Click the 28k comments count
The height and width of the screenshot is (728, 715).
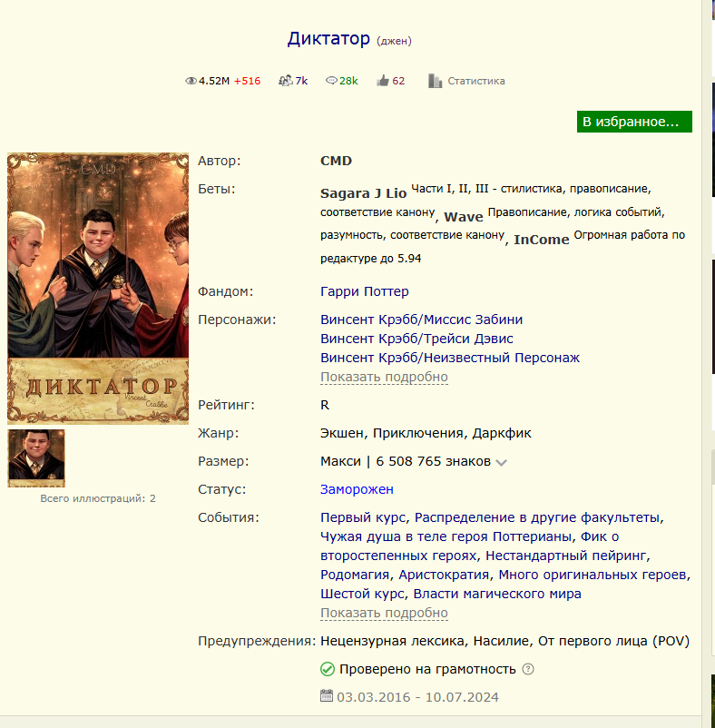348,81
